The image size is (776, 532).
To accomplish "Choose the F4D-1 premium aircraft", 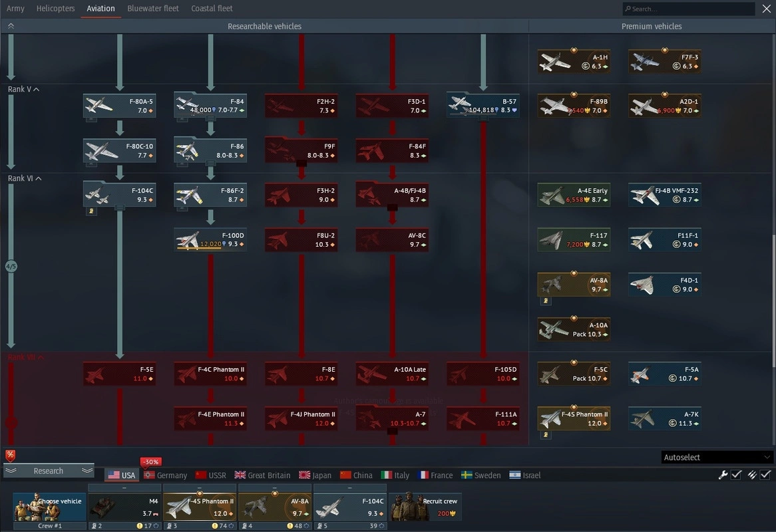I will point(664,285).
